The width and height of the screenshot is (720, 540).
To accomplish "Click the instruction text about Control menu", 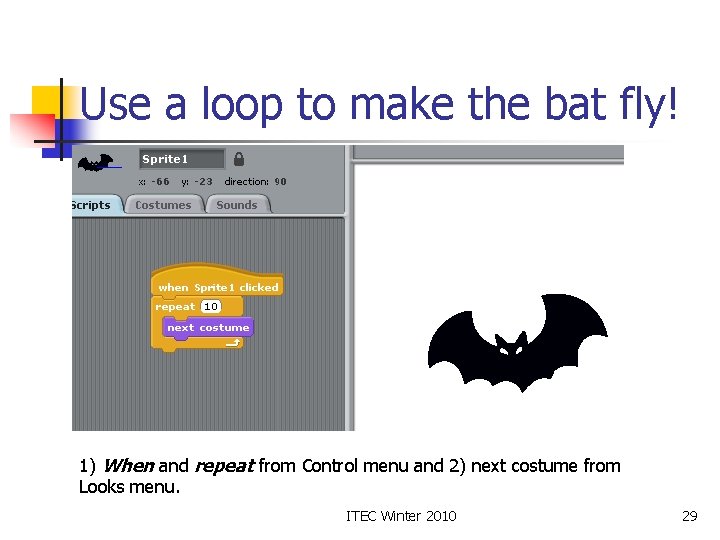I will click(349, 476).
